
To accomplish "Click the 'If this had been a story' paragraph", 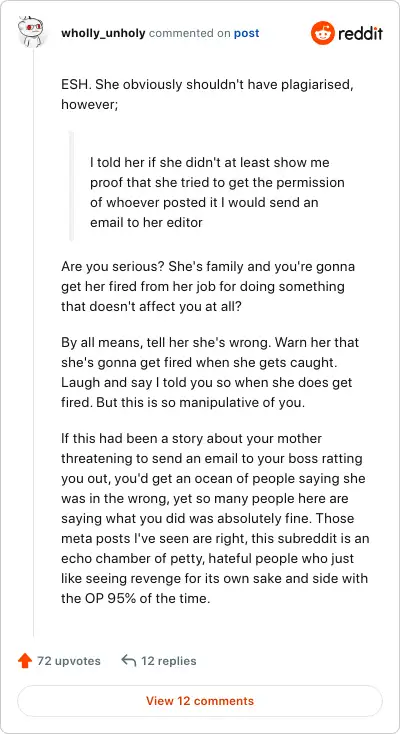I will (215, 519).
